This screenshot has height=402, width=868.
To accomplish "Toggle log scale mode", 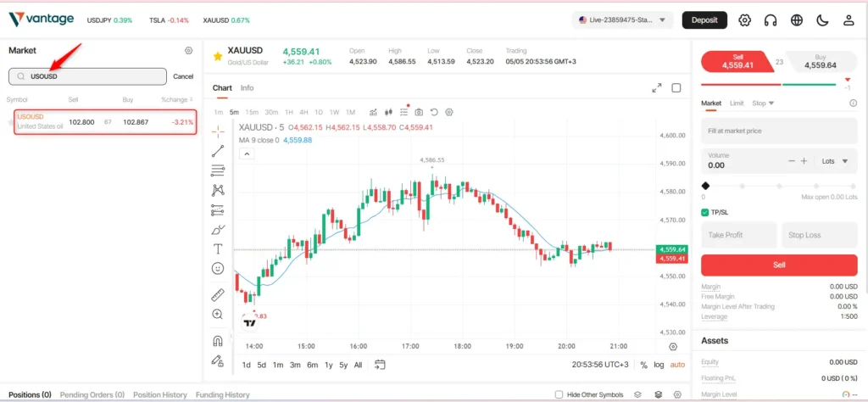I will click(x=659, y=365).
